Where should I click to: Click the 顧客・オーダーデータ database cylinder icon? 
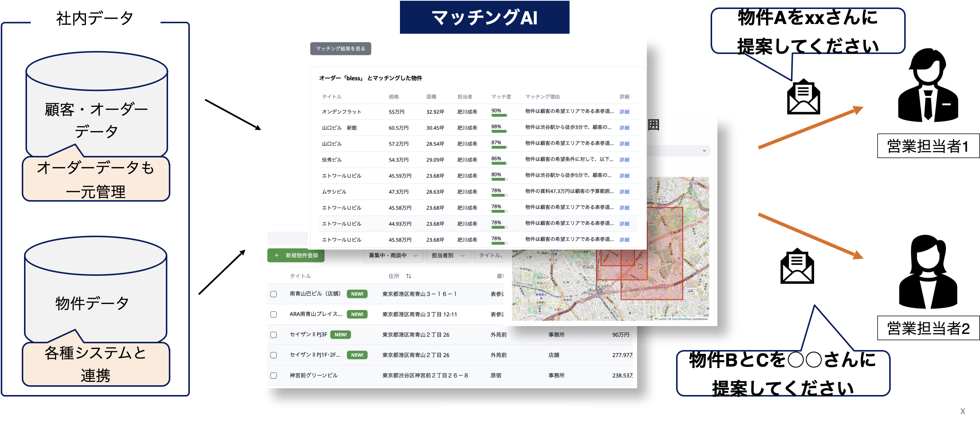[x=96, y=110]
